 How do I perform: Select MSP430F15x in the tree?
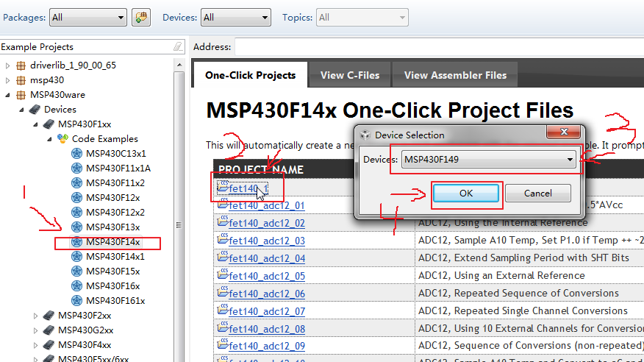[x=113, y=271]
